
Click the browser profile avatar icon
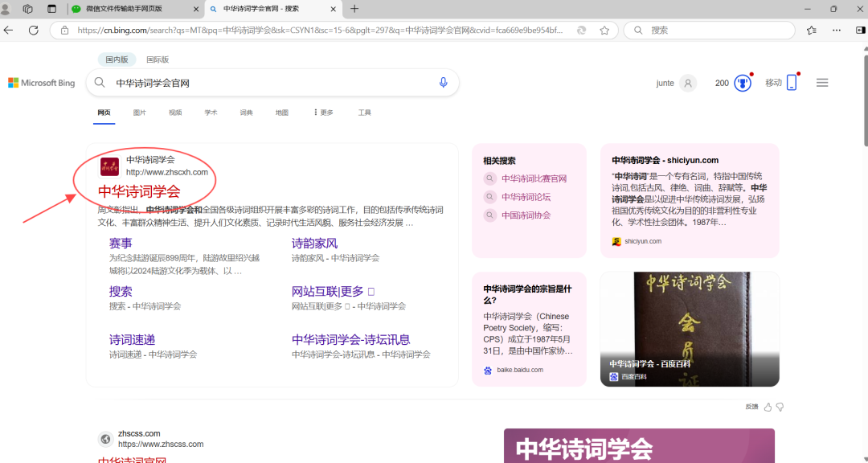coord(6,9)
